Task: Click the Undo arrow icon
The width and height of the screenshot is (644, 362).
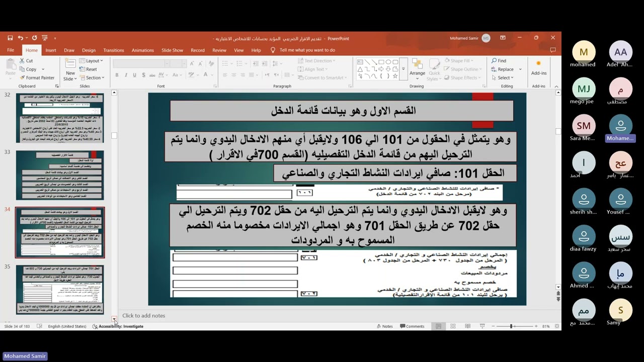Action: click(x=20, y=38)
